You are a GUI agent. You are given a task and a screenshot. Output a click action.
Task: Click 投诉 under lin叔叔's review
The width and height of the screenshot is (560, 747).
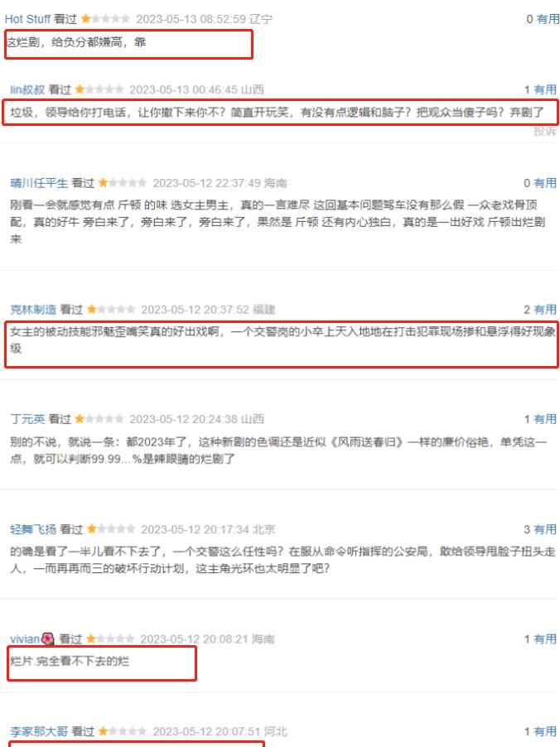(x=545, y=131)
